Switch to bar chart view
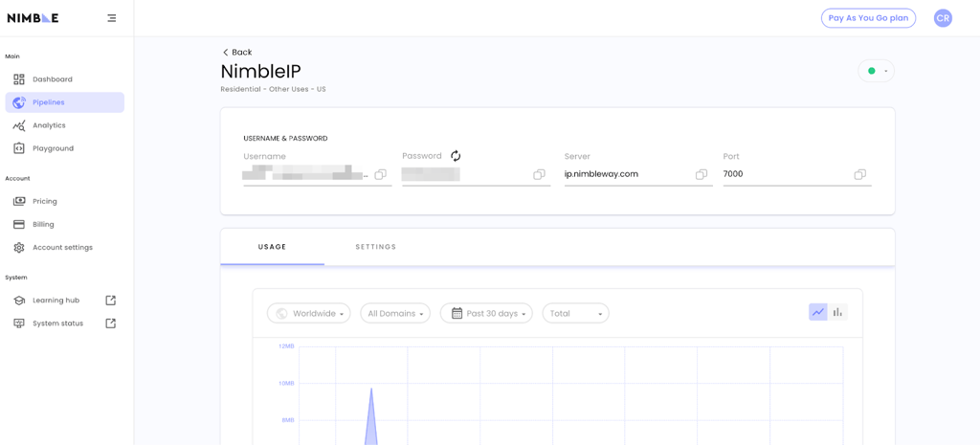980x445 pixels. point(837,312)
